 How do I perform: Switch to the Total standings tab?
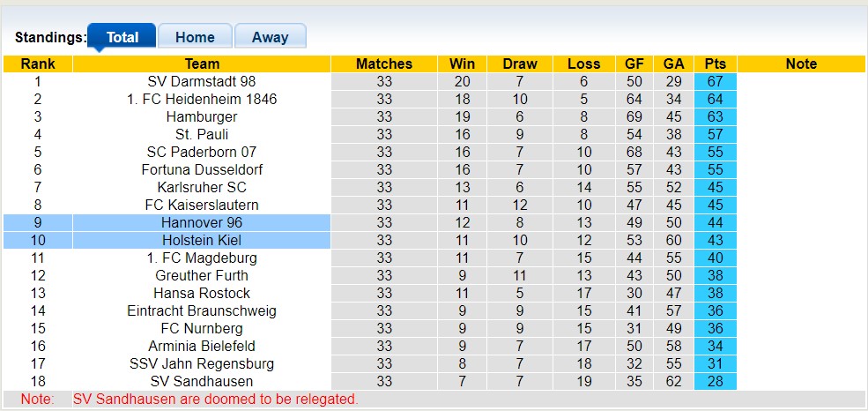(122, 37)
